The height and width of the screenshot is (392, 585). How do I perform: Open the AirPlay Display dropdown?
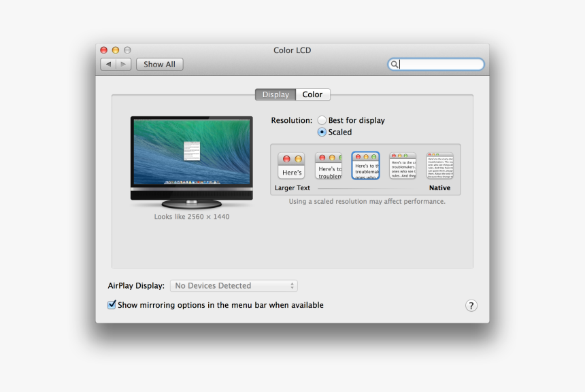pos(233,285)
